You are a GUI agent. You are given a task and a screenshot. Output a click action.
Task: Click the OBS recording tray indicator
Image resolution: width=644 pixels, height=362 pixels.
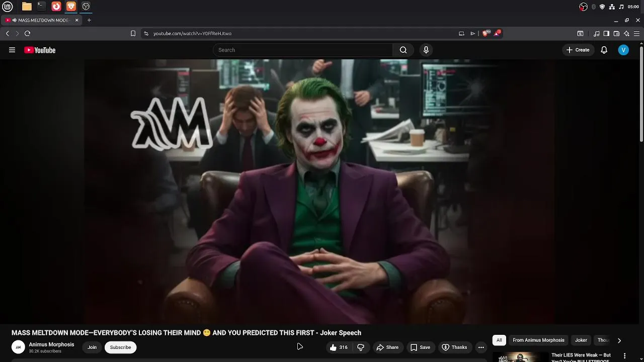(583, 7)
